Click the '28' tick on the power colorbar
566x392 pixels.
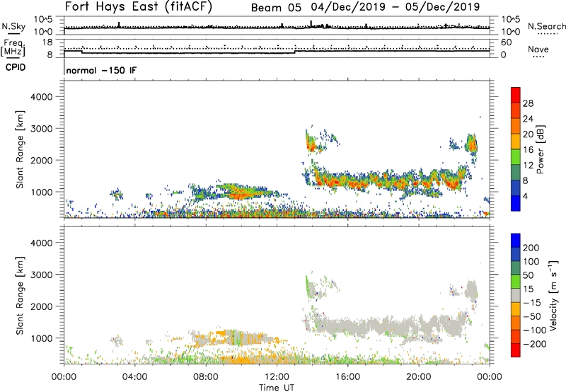click(528, 103)
